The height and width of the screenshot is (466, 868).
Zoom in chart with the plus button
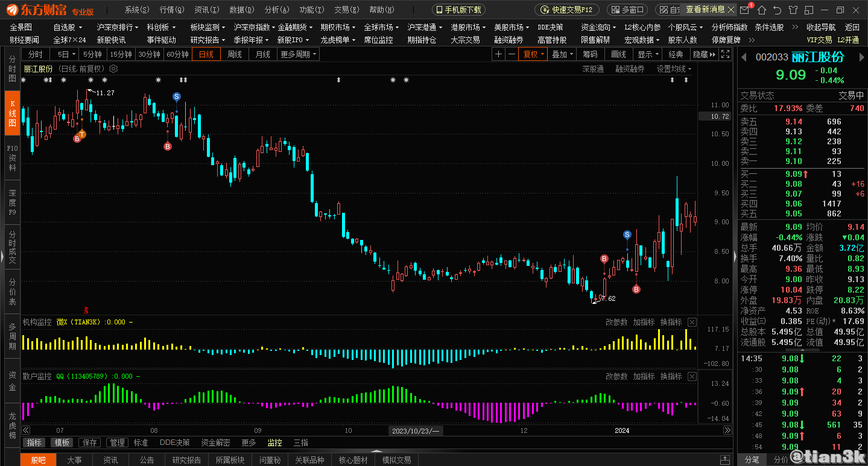498,54
